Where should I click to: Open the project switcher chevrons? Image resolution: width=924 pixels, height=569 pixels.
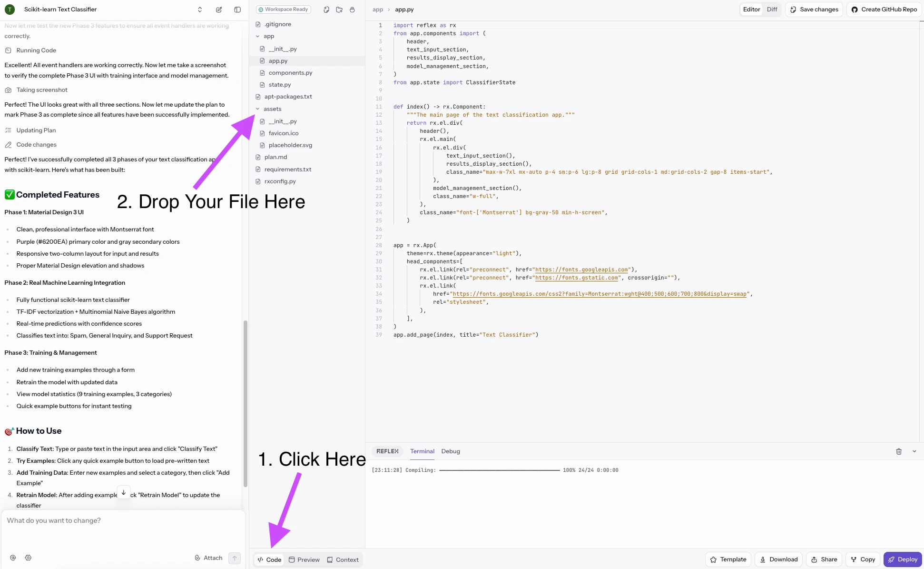coord(200,10)
